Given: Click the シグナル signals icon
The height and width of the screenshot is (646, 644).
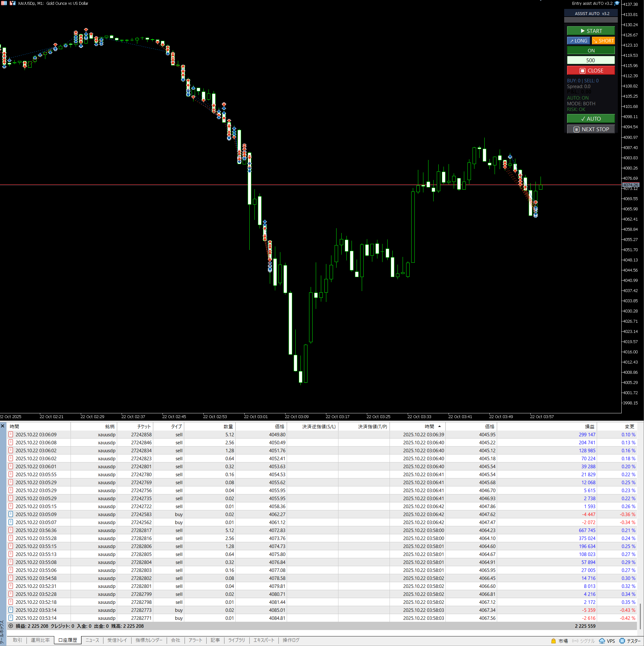Looking at the screenshot, I should [x=575, y=641].
